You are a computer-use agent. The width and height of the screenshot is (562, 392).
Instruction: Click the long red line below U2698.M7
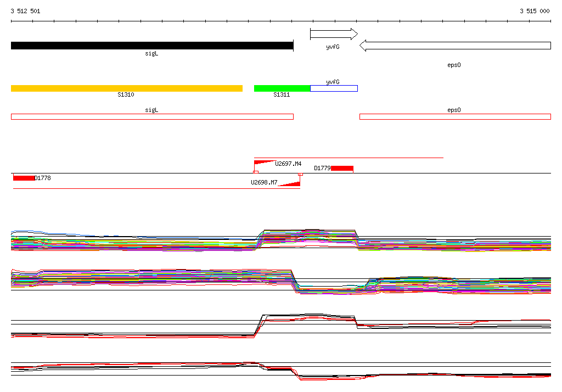point(156,188)
